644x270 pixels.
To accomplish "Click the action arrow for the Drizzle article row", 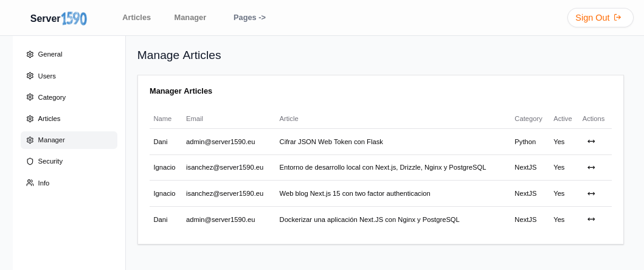I will tap(591, 167).
